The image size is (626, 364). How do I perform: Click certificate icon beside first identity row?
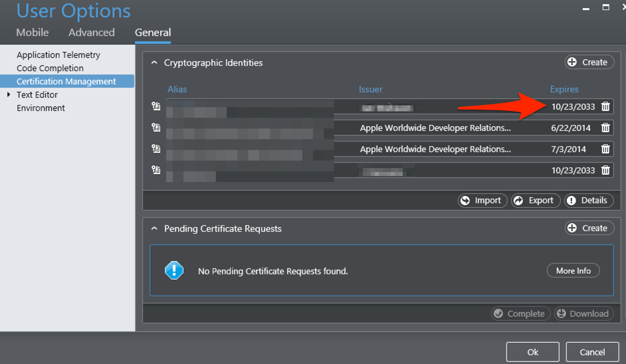coord(156,106)
